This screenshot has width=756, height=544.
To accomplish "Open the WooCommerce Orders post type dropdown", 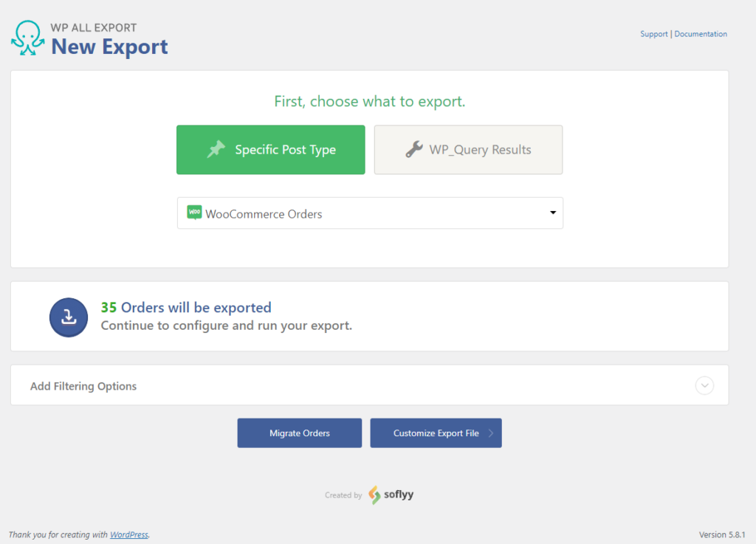I will click(370, 213).
